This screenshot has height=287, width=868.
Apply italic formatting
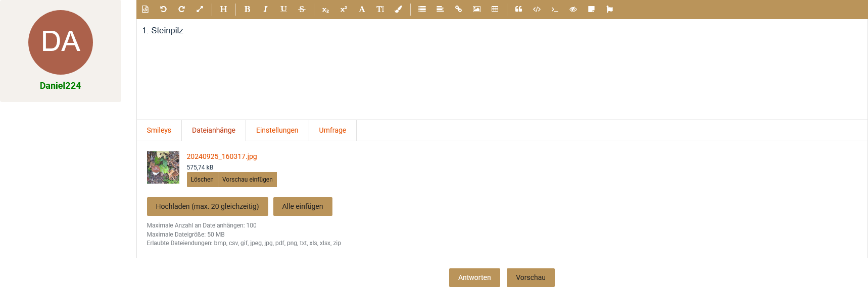coord(265,9)
